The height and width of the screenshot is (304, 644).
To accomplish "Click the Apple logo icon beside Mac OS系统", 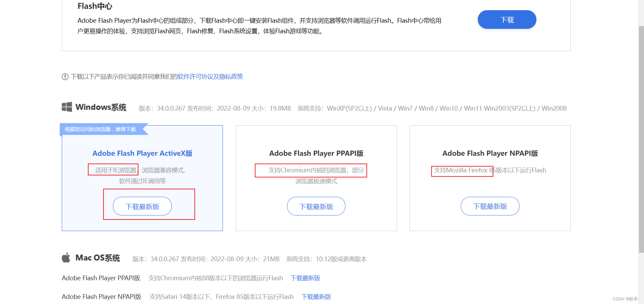I will pyautogui.click(x=66, y=258).
